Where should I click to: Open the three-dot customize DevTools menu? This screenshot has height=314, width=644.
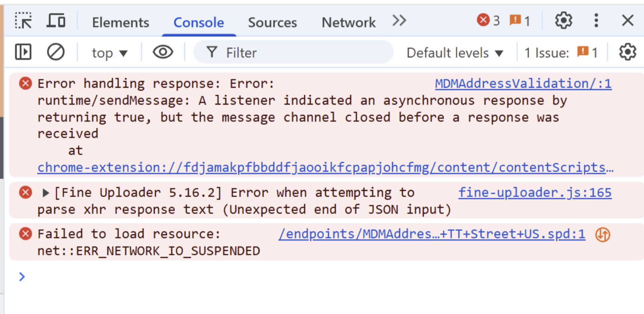(596, 21)
